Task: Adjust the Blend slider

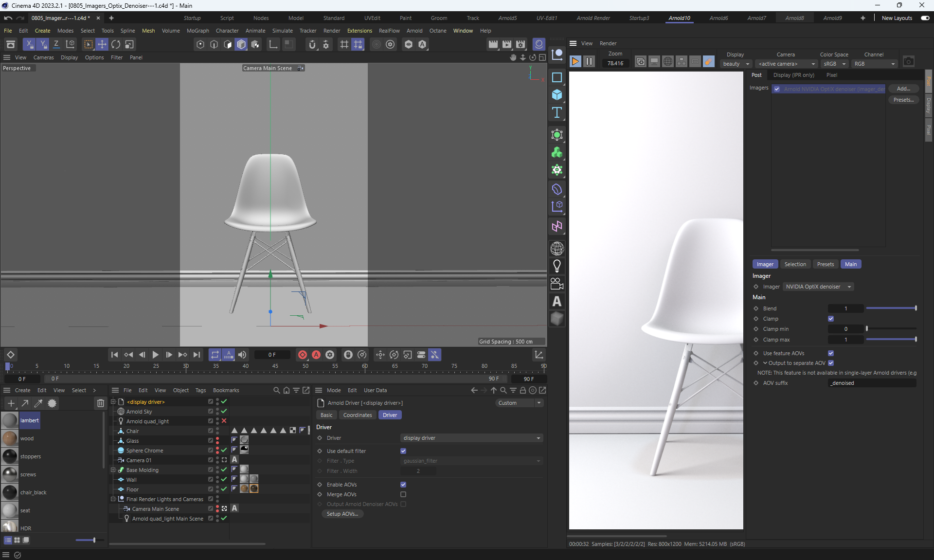Action: [x=891, y=308]
